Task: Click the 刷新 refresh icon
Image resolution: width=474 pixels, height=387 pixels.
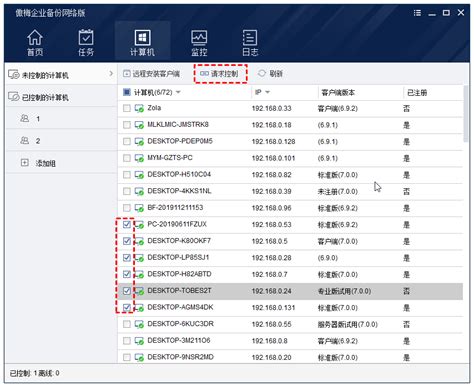Action: point(262,73)
